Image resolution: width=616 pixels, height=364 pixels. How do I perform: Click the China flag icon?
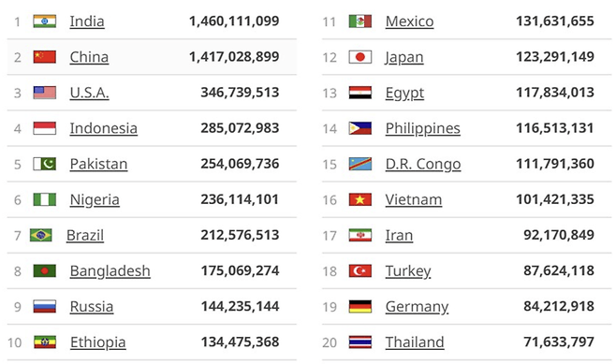coord(44,57)
